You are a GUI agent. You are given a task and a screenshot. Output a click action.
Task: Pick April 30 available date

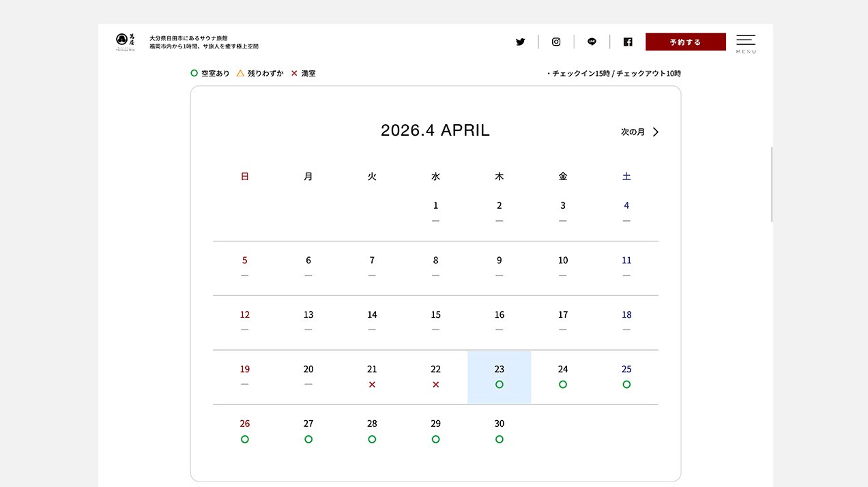[499, 431]
